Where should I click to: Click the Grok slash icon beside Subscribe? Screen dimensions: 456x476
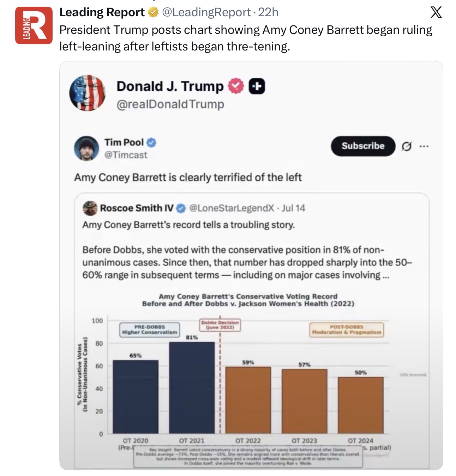(407, 146)
